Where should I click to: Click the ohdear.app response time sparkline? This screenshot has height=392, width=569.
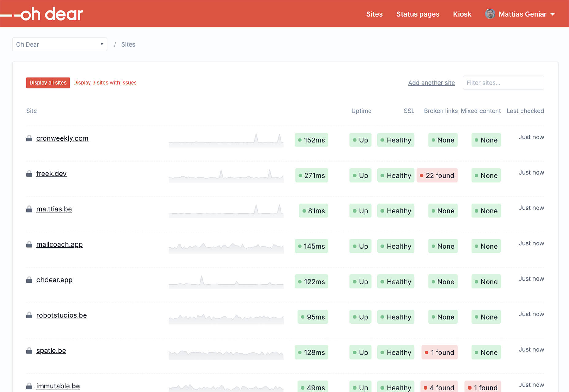click(x=226, y=282)
